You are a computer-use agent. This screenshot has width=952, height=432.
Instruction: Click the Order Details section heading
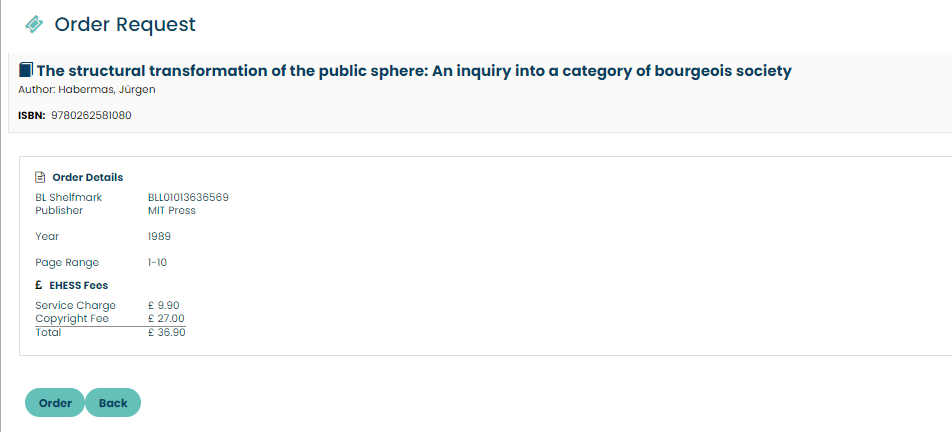(88, 177)
